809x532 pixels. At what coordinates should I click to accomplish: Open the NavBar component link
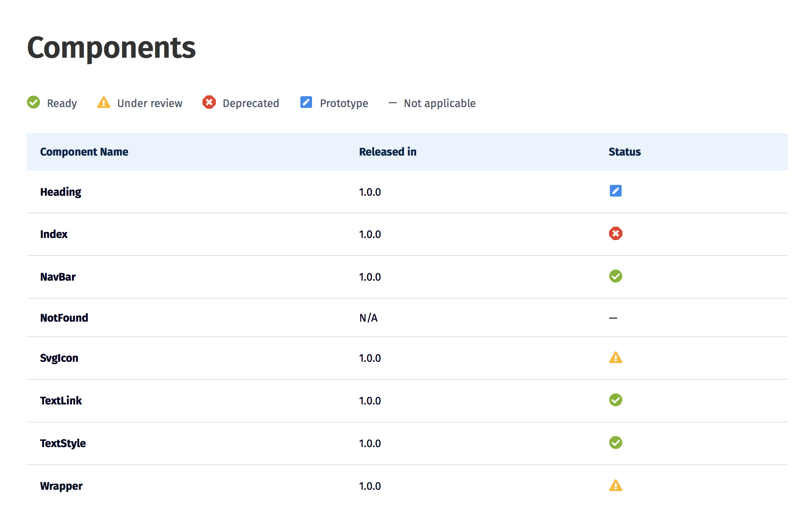pos(58,277)
